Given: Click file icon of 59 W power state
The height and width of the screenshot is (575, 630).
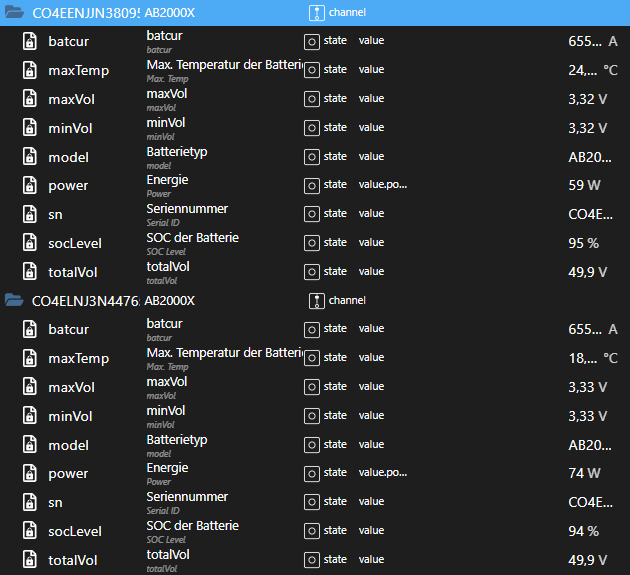Looking at the screenshot, I should (x=30, y=185).
